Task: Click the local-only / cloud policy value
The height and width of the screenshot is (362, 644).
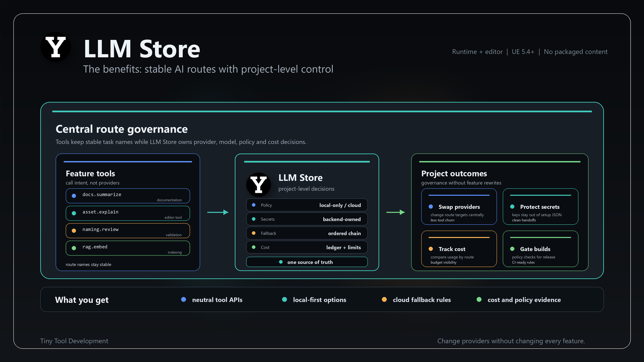Action: tap(340, 205)
